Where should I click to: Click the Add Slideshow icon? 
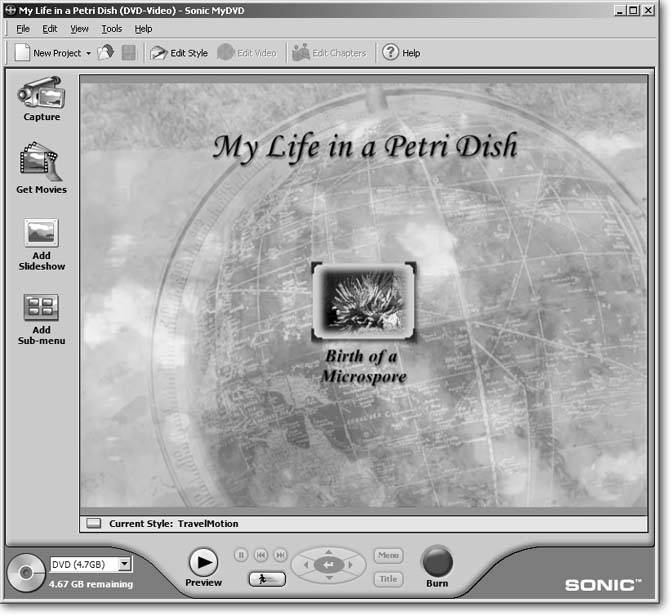click(x=41, y=232)
